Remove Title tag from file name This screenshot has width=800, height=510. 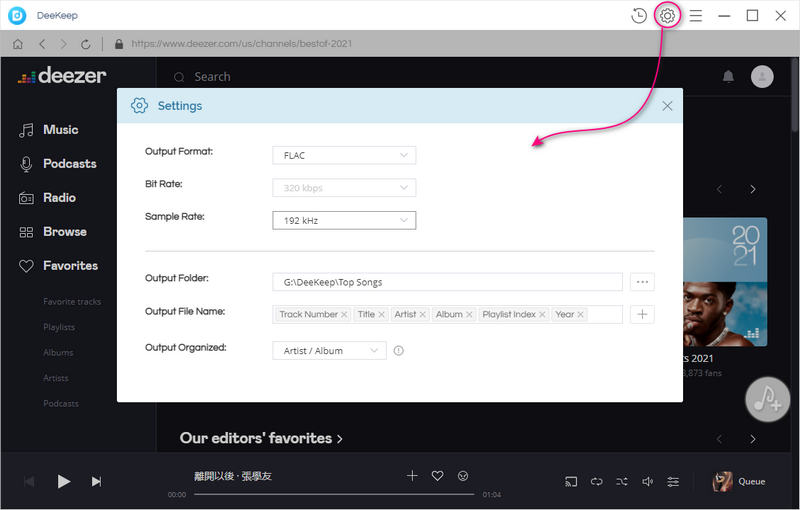(382, 315)
